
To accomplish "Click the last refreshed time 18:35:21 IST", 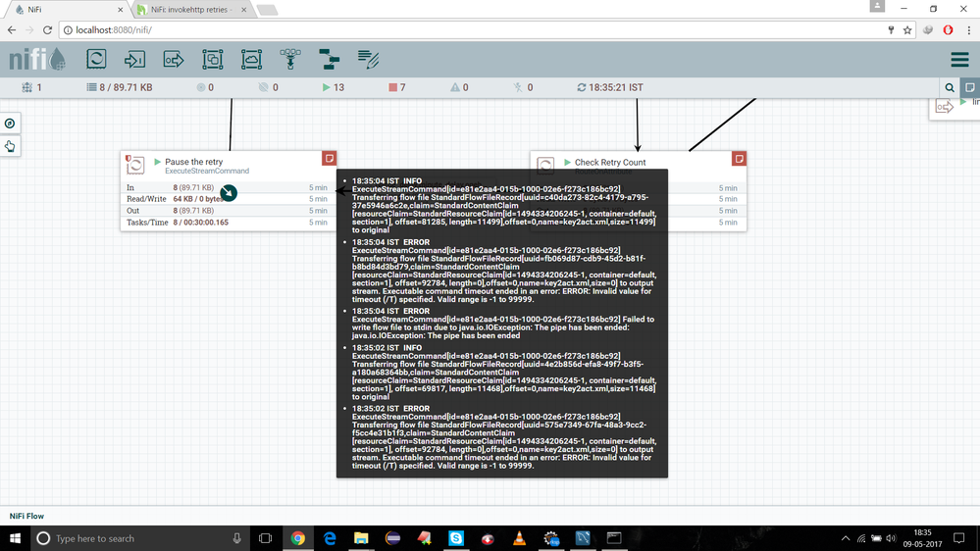I will coord(610,87).
